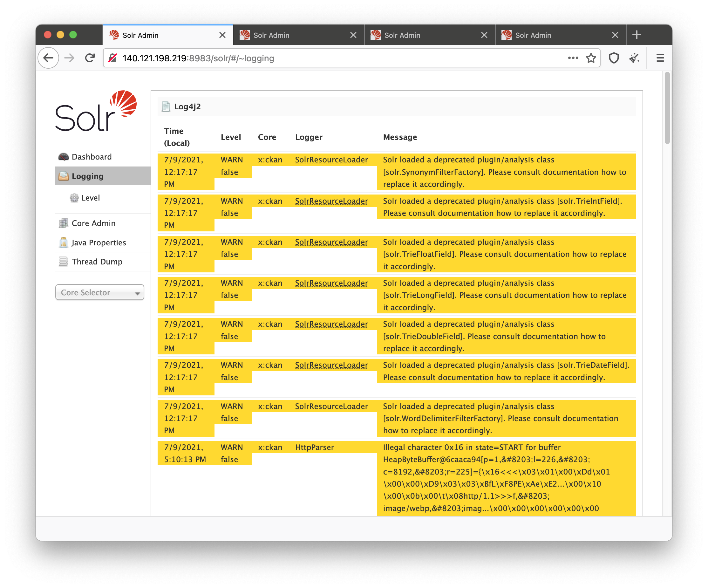Click SolrResourceLoader link in TrieIntField row
The width and height of the screenshot is (708, 588).
tap(331, 201)
